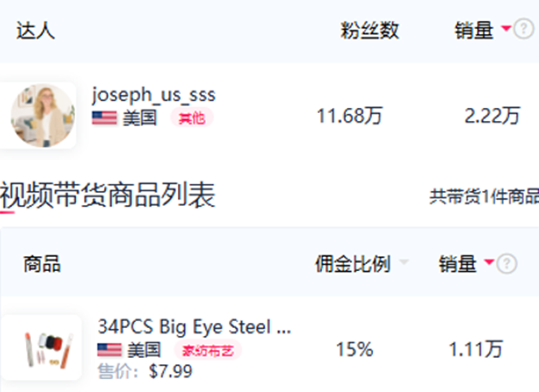Open joseph_us_sss profile avatar
The image size is (539, 392).
pos(43,115)
